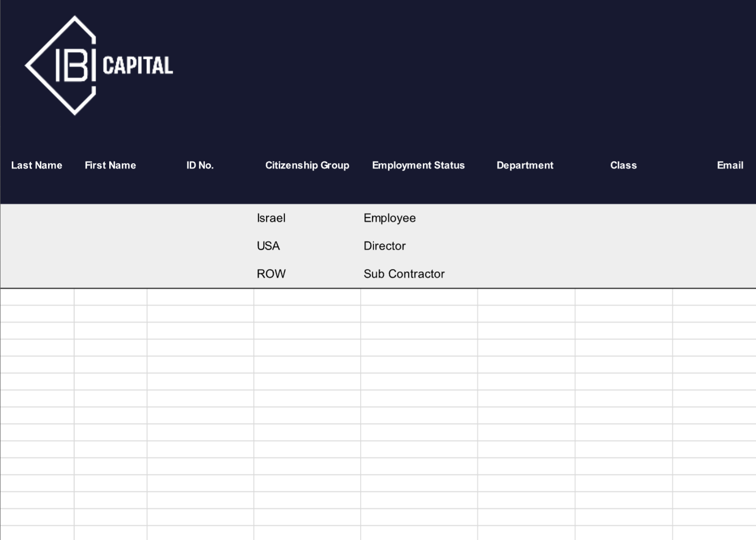Image resolution: width=756 pixels, height=540 pixels.
Task: Click the CAPITAL text in the logo
Action: [137, 66]
